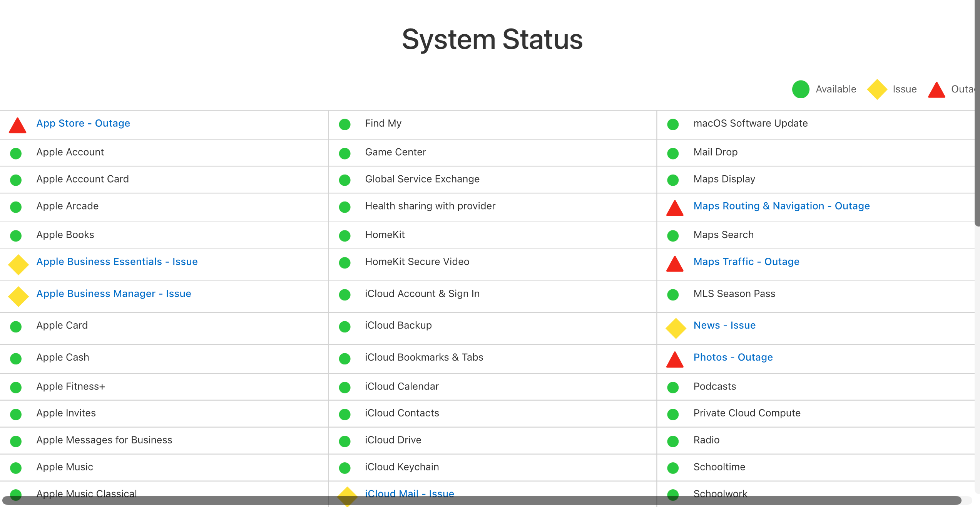
Task: Click red outage triangle next to Photos
Action: pyautogui.click(x=674, y=360)
